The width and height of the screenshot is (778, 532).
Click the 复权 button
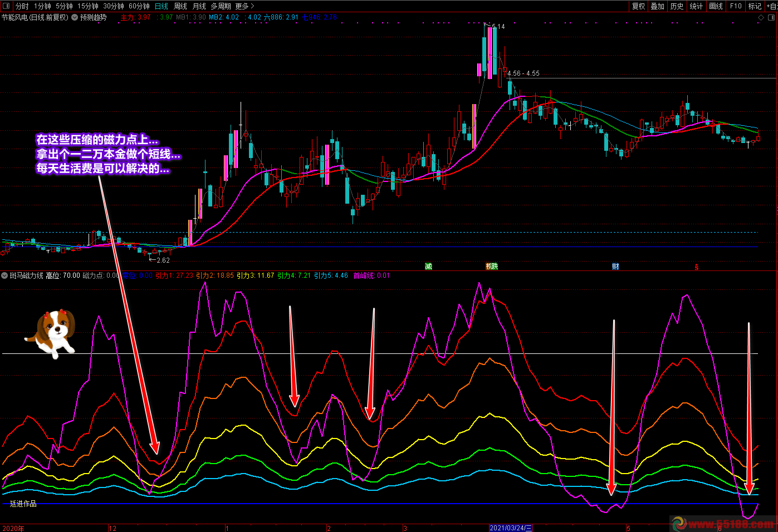[638, 6]
